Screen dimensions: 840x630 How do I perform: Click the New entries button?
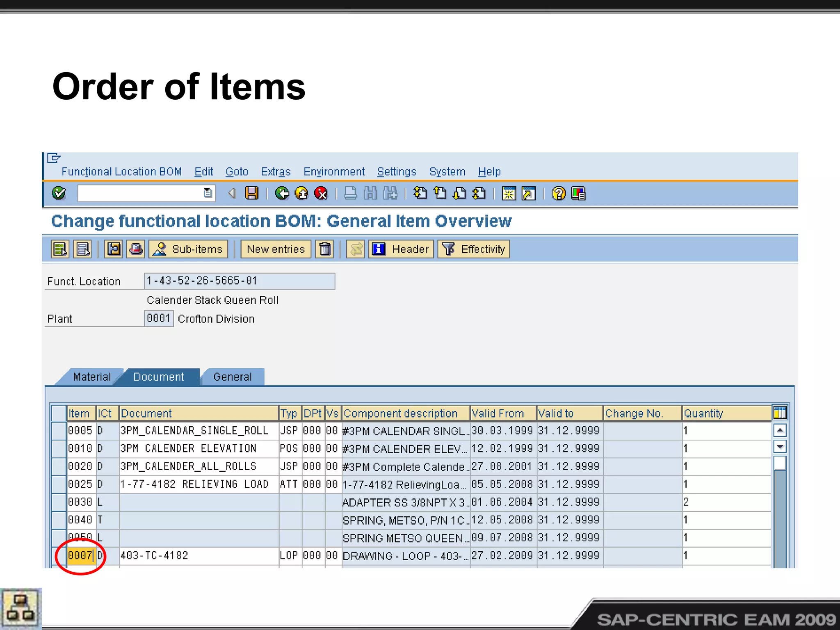276,249
